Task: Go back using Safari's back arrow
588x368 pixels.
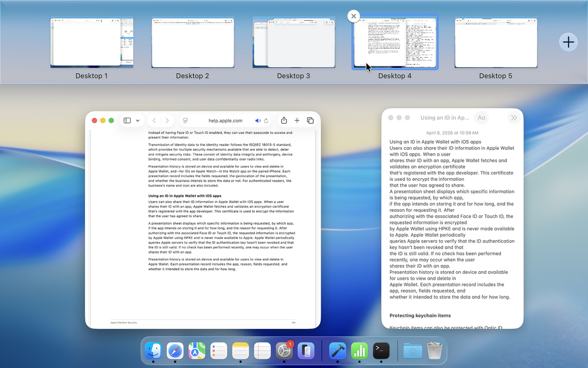Action: point(154,121)
